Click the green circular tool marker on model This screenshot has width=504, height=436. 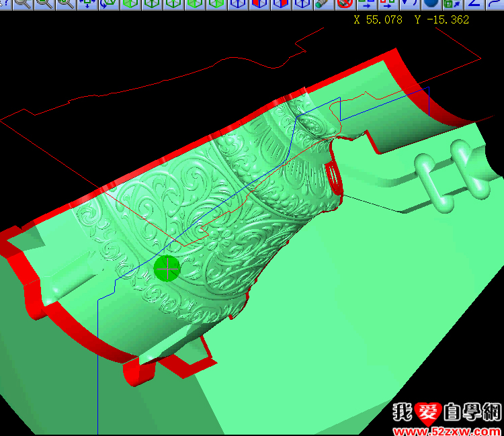167,269
